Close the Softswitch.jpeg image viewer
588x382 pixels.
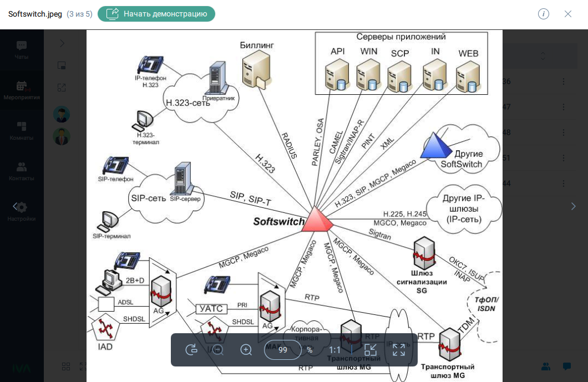click(x=568, y=14)
